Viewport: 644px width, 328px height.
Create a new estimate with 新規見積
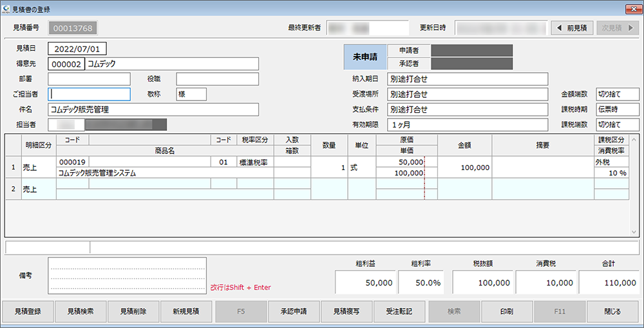(186, 311)
